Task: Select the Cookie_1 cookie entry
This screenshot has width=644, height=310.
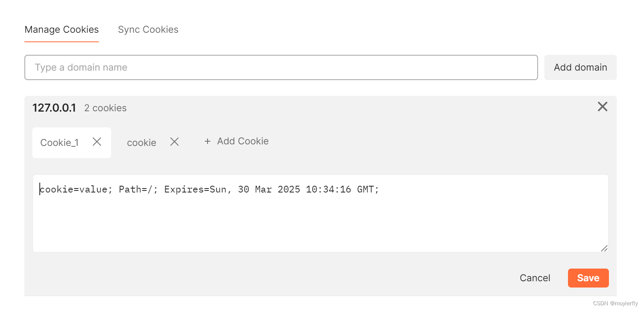Action: point(59,142)
